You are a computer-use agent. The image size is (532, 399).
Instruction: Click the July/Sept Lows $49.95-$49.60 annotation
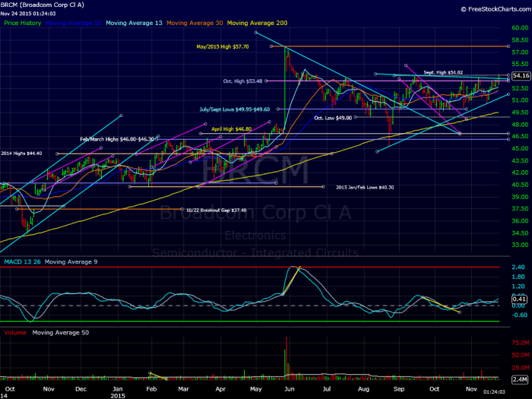coord(235,109)
